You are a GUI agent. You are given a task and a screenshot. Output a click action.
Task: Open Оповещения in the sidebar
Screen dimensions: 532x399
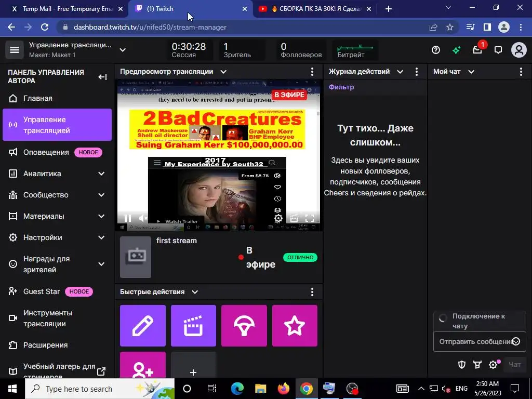57,152
